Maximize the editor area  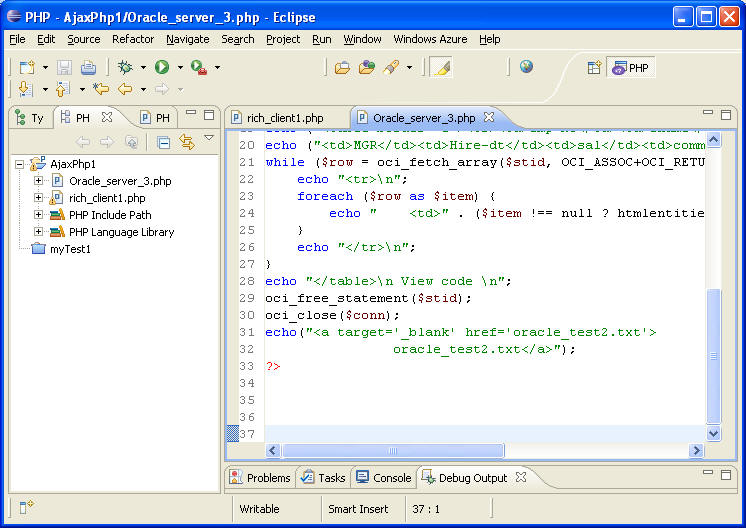point(726,115)
